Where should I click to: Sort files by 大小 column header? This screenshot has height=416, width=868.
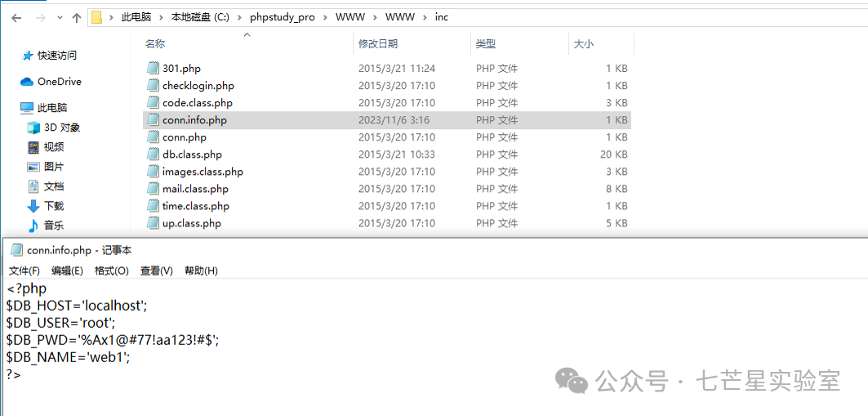click(x=584, y=44)
